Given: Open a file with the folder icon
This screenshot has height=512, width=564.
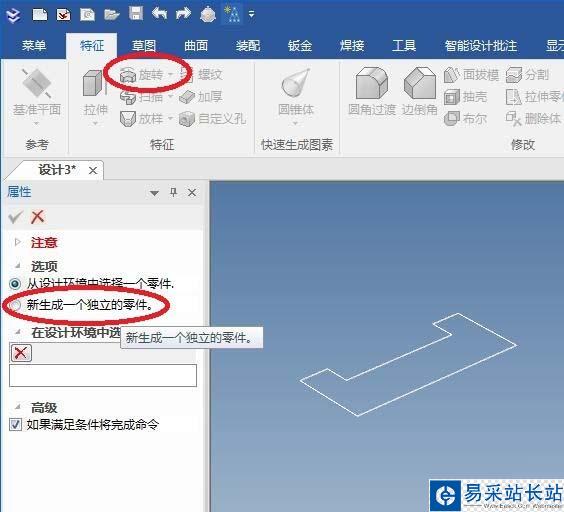Looking at the screenshot, I should [x=112, y=15].
